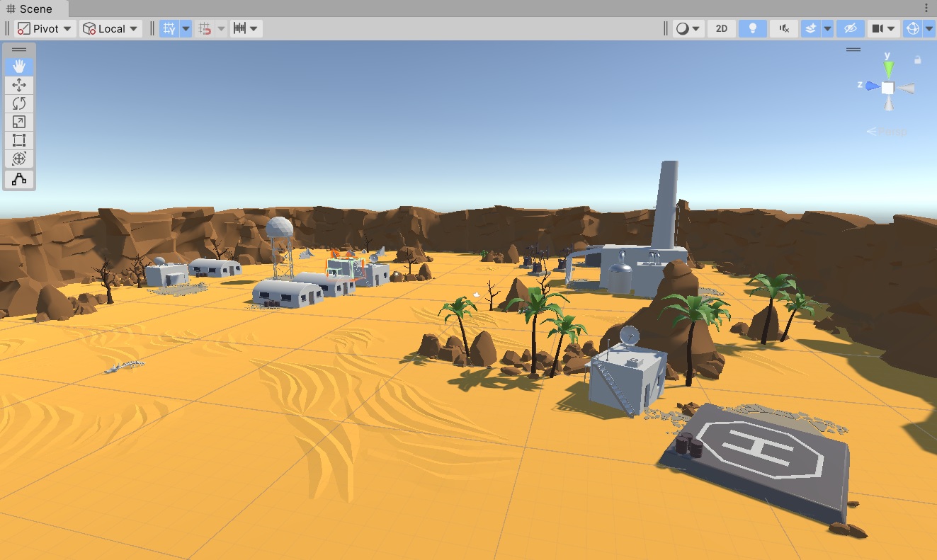Toggle the orientation gizmo rotation lock
The width and height of the screenshot is (937, 560).
918,60
